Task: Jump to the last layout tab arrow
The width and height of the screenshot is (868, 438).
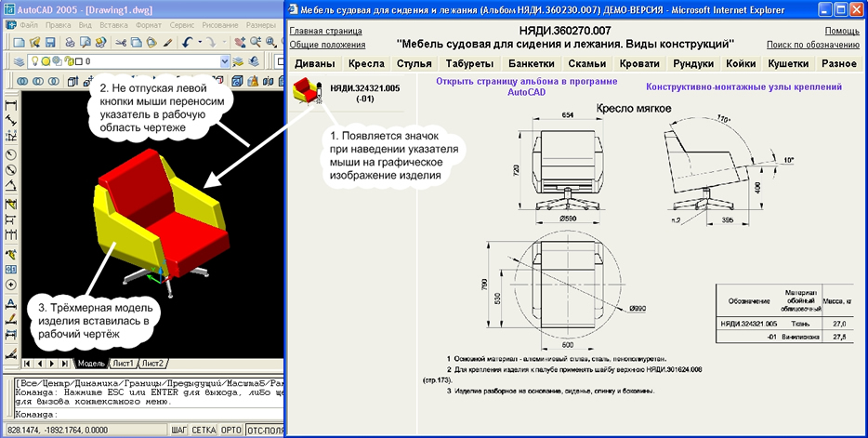Action: pyautogui.click(x=65, y=364)
